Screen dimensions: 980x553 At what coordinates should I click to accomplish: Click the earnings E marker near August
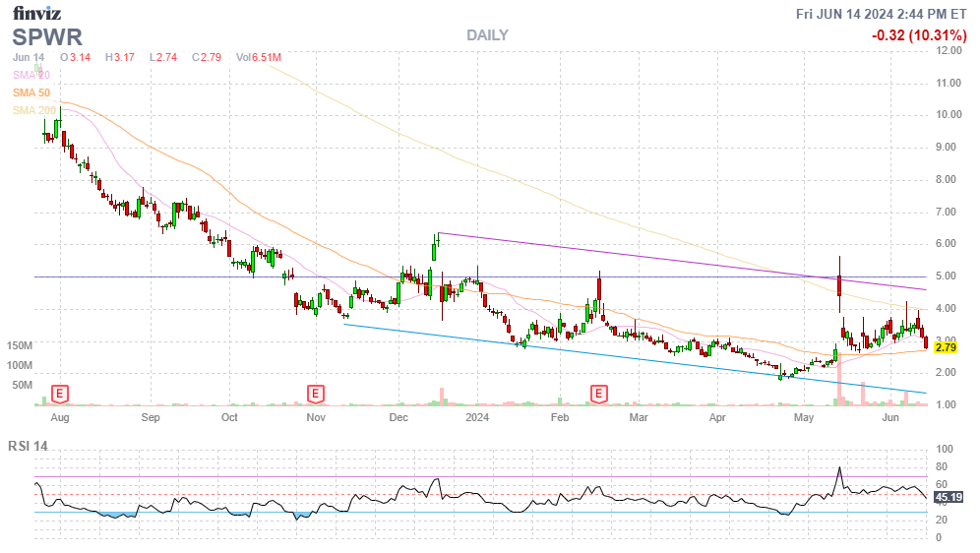point(60,395)
